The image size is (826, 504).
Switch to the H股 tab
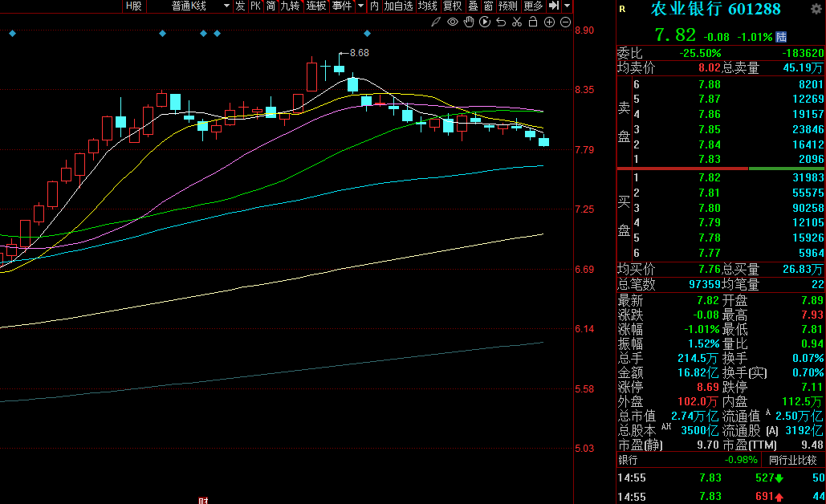[x=133, y=6]
